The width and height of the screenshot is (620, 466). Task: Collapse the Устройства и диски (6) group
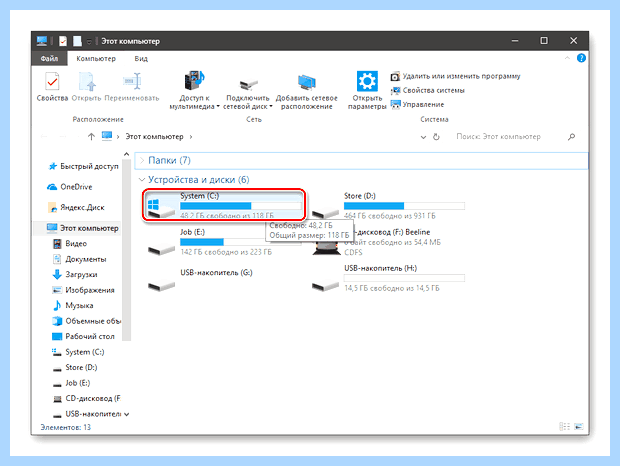(142, 180)
